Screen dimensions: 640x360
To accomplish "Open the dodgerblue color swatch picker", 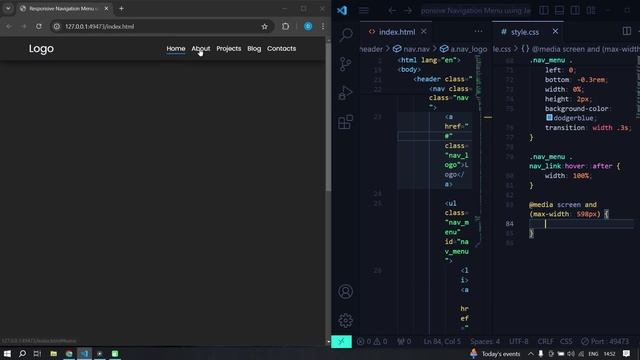I will pos(549,118).
